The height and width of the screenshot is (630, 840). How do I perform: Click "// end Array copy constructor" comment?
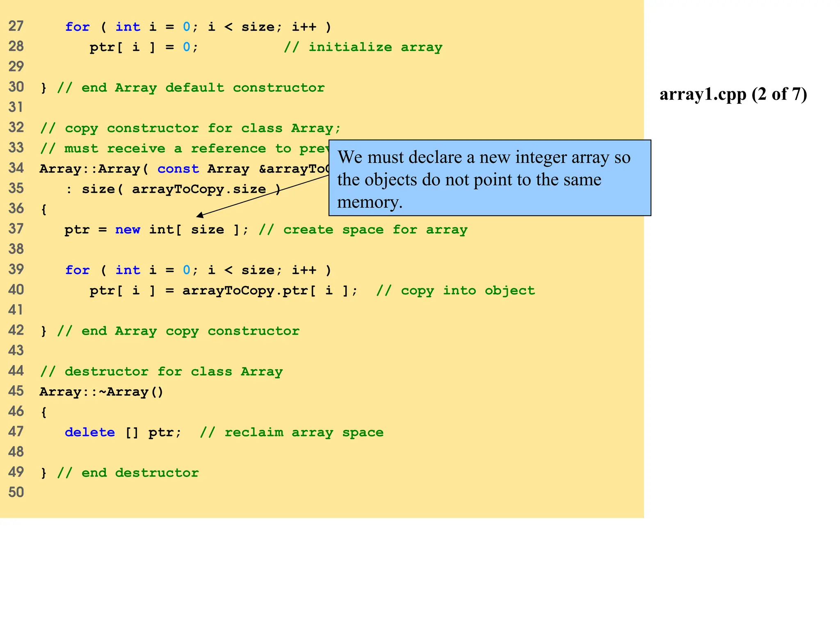pyautogui.click(x=178, y=331)
